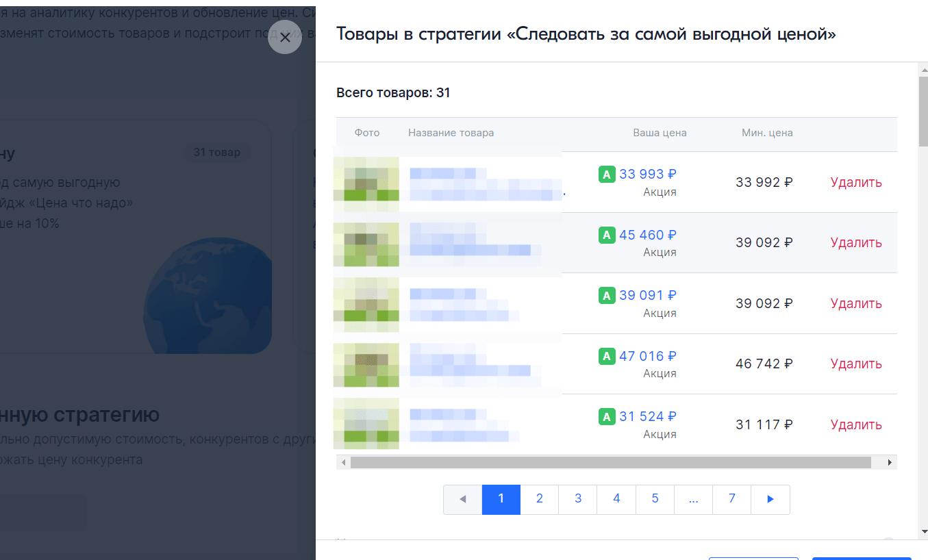The image size is (928, 560).
Task: Click the horizontal scrollbar's right arrow icon
Action: (x=890, y=462)
